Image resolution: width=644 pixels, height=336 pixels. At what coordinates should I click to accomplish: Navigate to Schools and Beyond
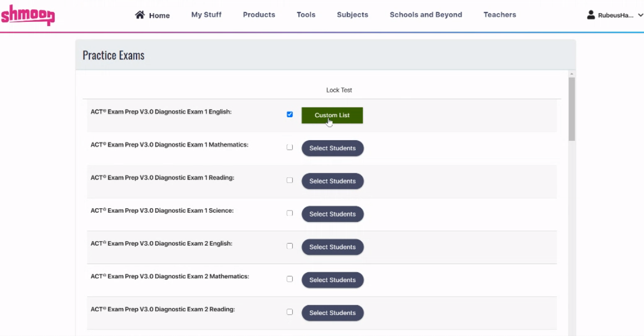[x=426, y=15]
